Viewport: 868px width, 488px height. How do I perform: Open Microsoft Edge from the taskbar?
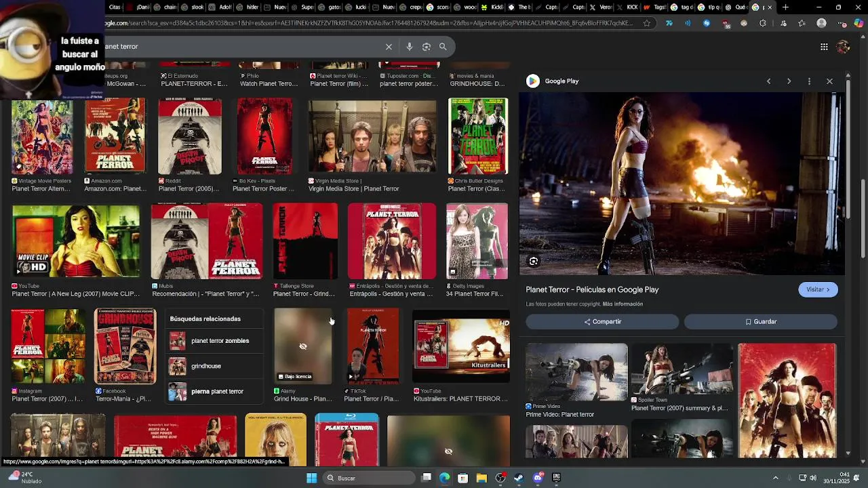444,478
